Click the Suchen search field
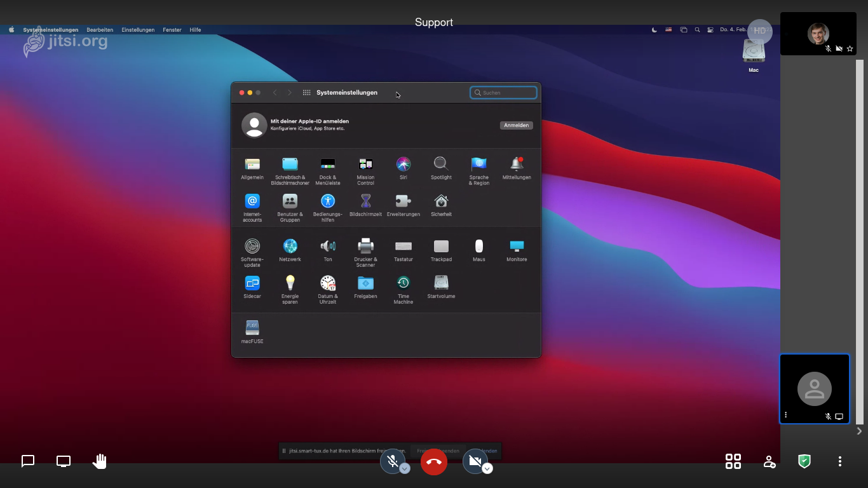868x488 pixels. pos(503,93)
